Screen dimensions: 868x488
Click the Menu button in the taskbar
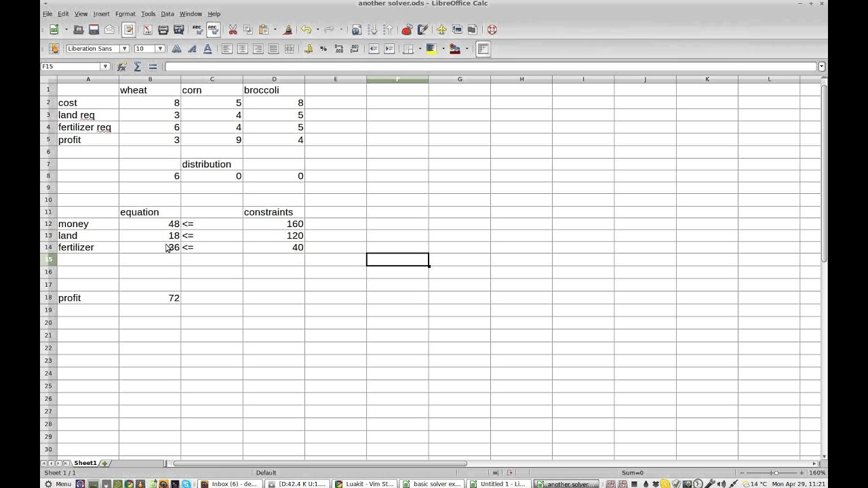(57, 484)
